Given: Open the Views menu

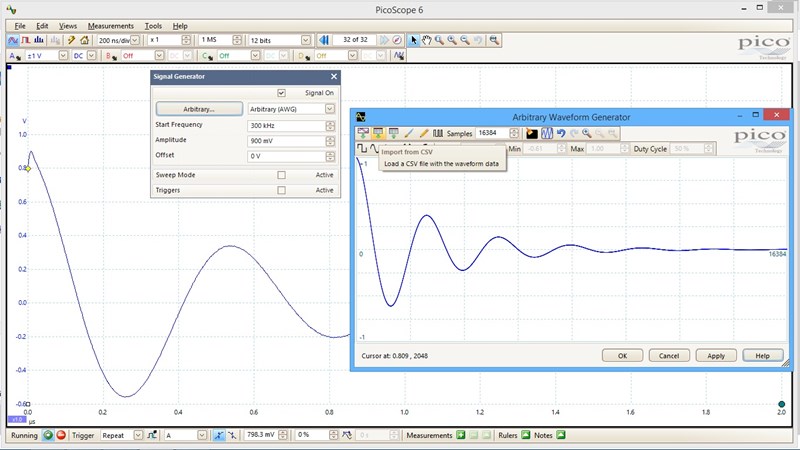Looking at the screenshot, I should click(67, 26).
